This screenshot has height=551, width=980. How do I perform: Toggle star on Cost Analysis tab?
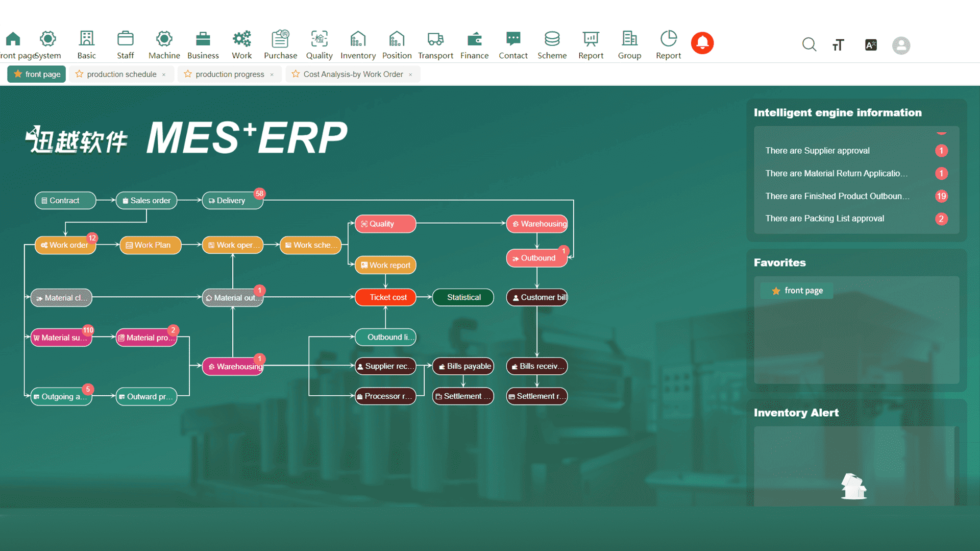coord(296,74)
